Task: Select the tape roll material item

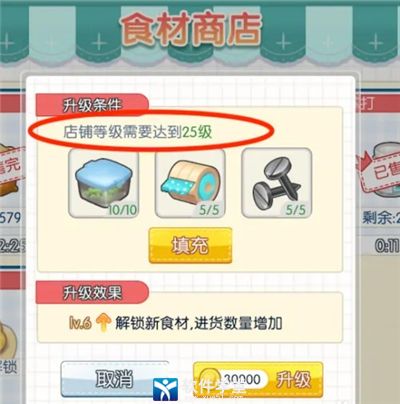Action: [x=190, y=183]
